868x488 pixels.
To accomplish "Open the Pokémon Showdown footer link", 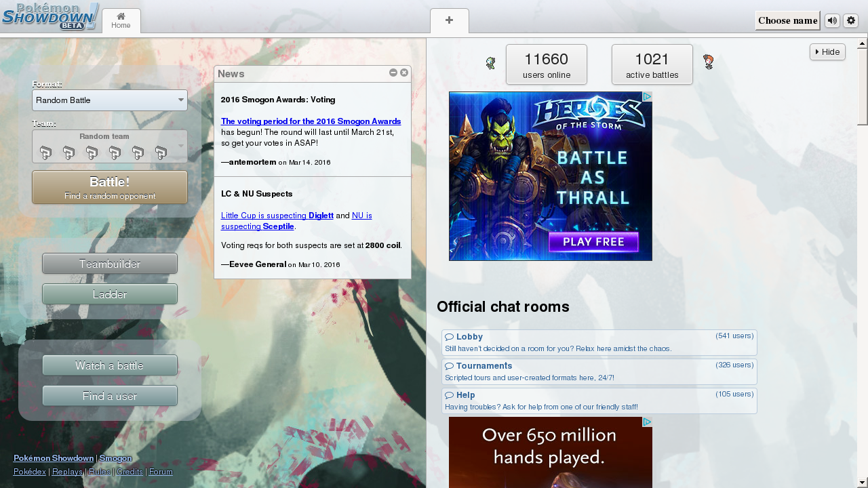I will tap(54, 458).
